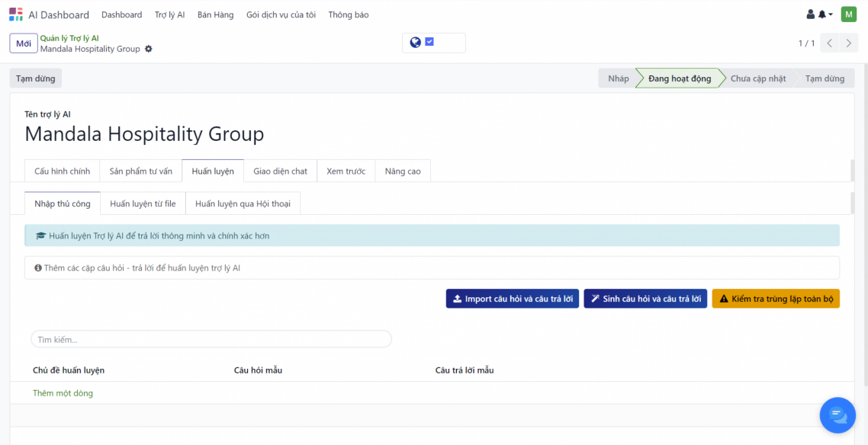Open the gear settings next to Mandala Hospitality Group
Screen dimensions: 868x445
coord(149,49)
